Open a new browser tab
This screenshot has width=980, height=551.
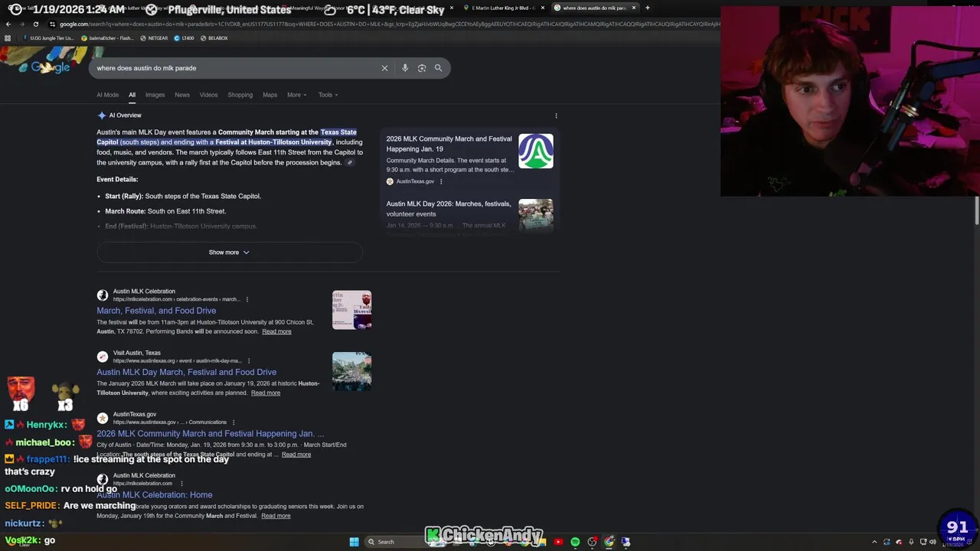pos(647,8)
